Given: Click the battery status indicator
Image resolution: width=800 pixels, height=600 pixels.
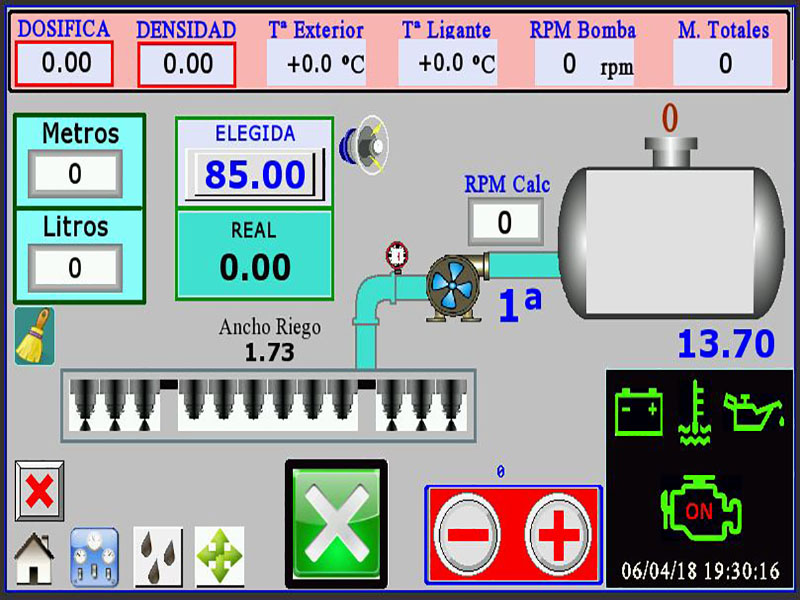Looking at the screenshot, I should [638, 411].
